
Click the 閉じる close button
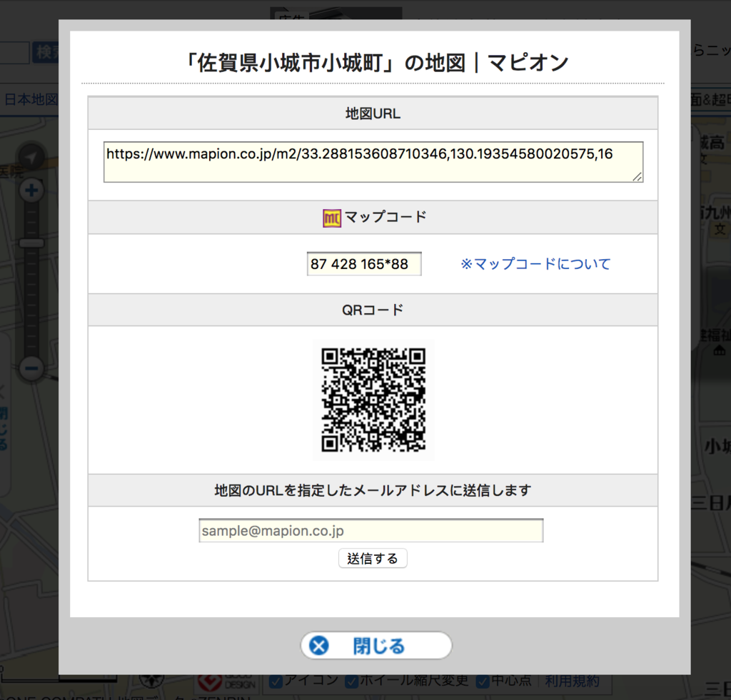click(376, 646)
